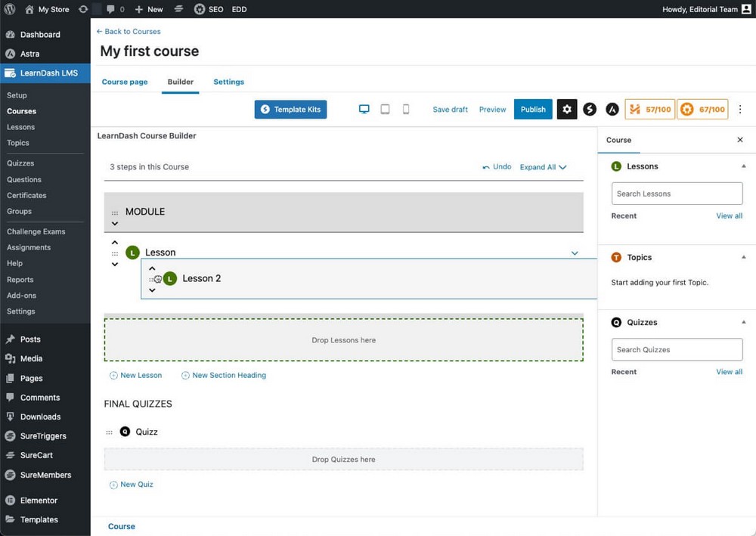Switch to course Settings tab
The image size is (756, 536).
(228, 82)
